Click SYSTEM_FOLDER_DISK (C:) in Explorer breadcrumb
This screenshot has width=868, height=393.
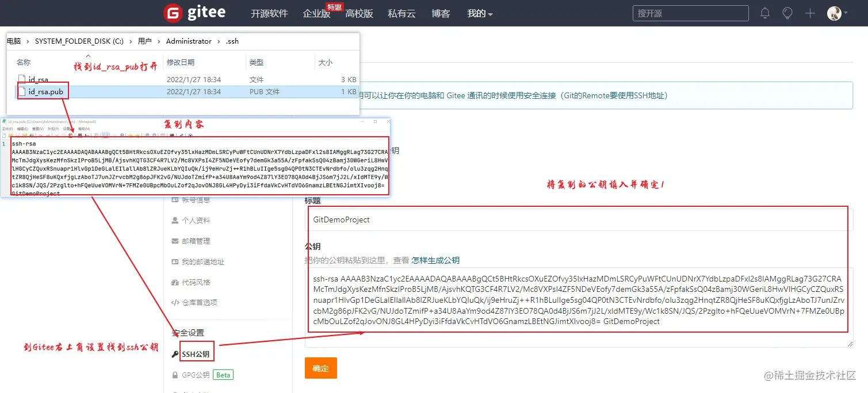point(79,41)
